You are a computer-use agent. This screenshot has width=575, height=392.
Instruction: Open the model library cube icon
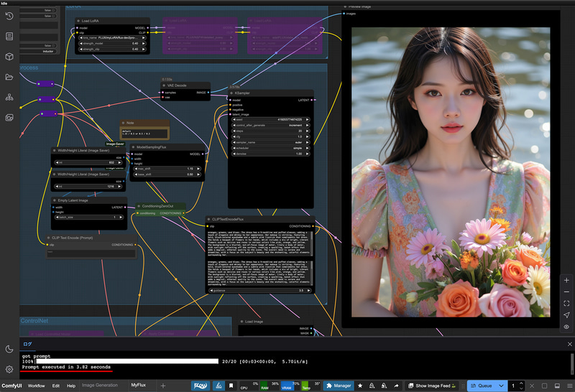[x=9, y=57]
